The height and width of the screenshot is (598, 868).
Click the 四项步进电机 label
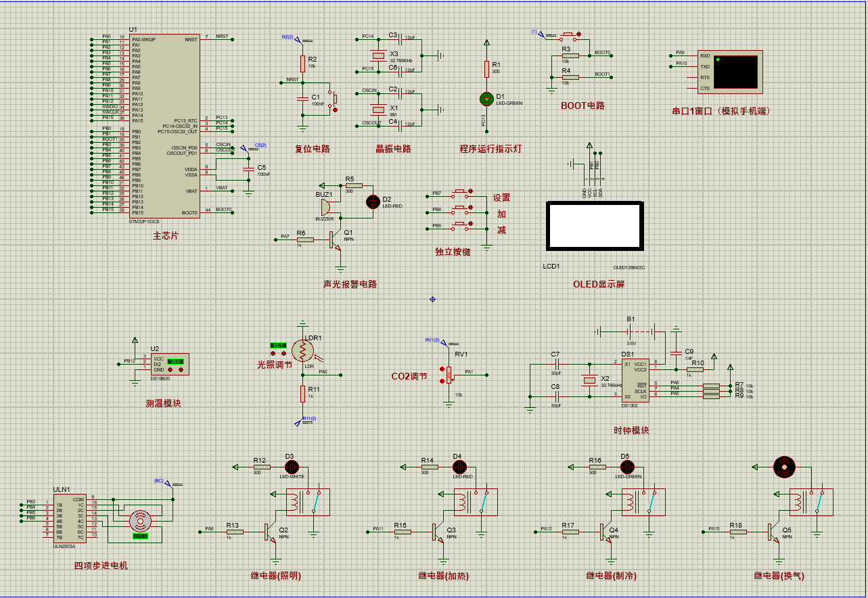(101, 566)
